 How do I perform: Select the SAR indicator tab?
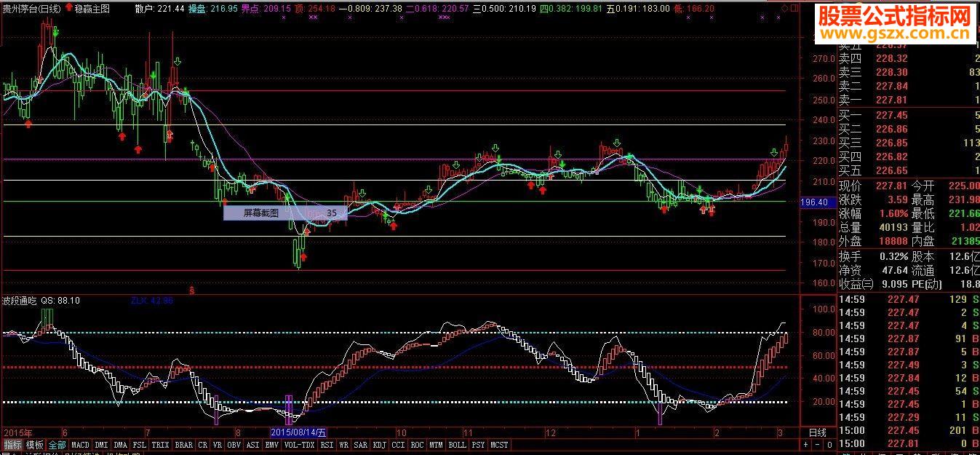click(361, 444)
